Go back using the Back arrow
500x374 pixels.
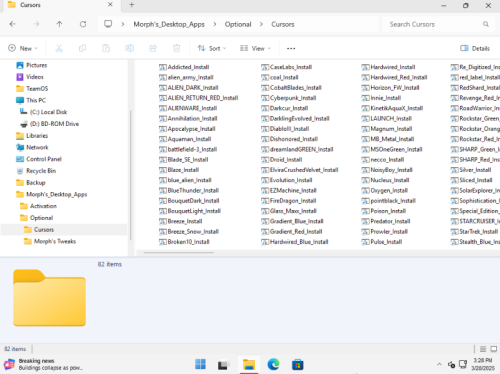coord(13,24)
